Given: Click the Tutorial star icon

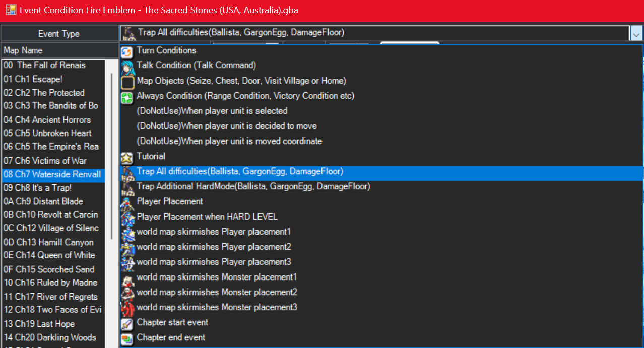Looking at the screenshot, I should coord(127,157).
